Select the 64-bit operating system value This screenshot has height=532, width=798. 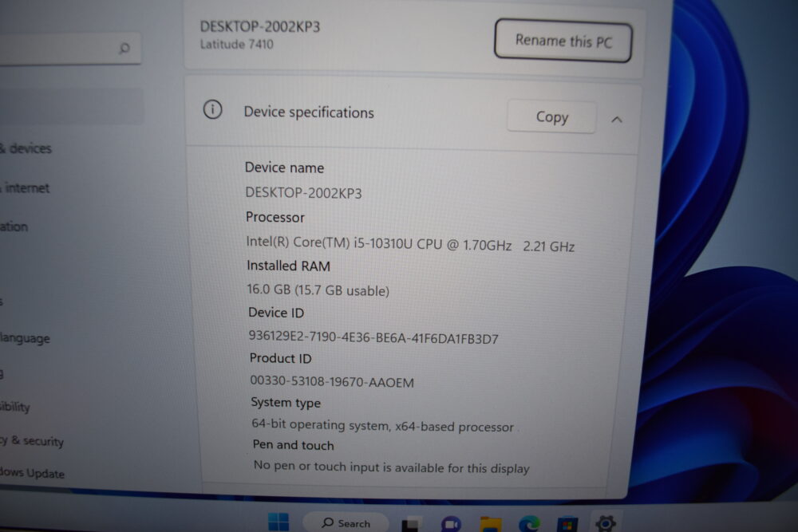(x=383, y=426)
